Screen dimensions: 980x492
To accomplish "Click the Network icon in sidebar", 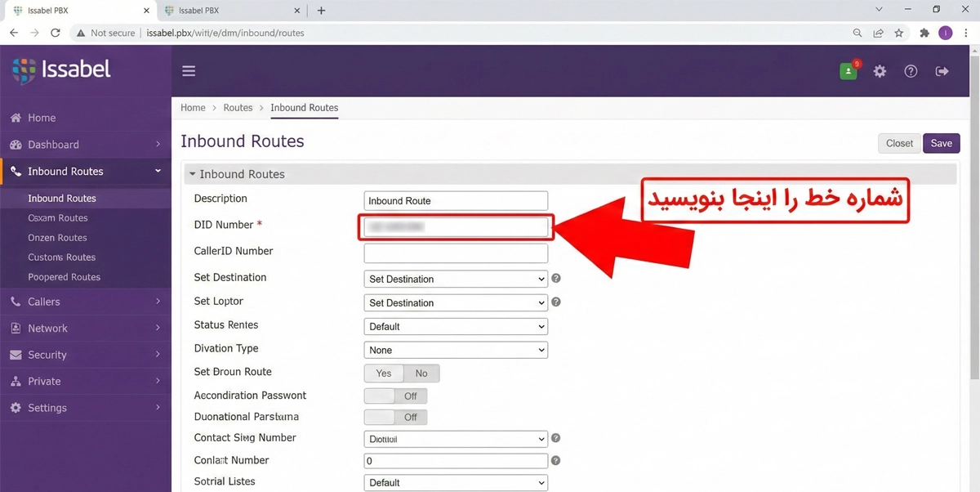I will point(16,329).
